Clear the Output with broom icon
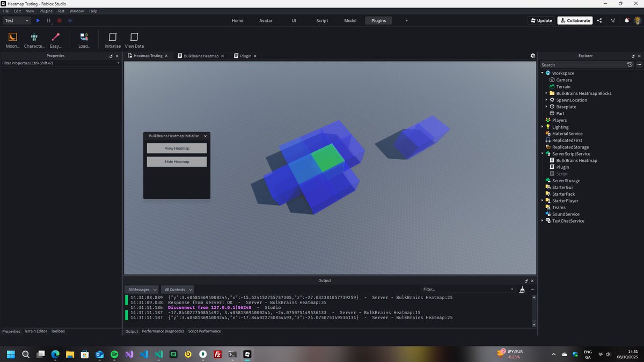Image resolution: width=644 pixels, height=362 pixels. [x=522, y=290]
